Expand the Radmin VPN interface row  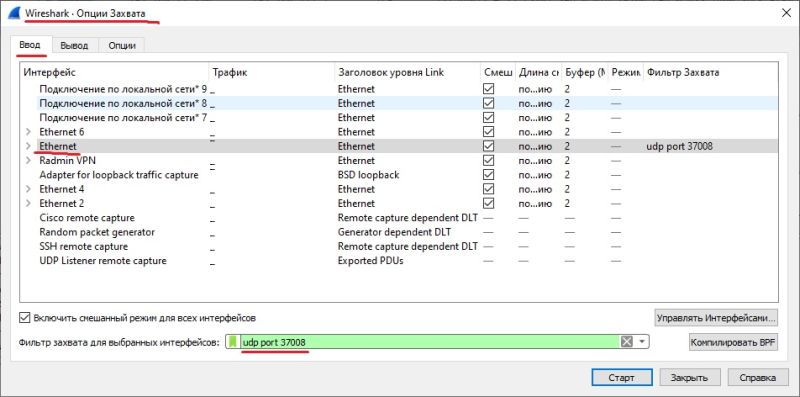[x=29, y=161]
